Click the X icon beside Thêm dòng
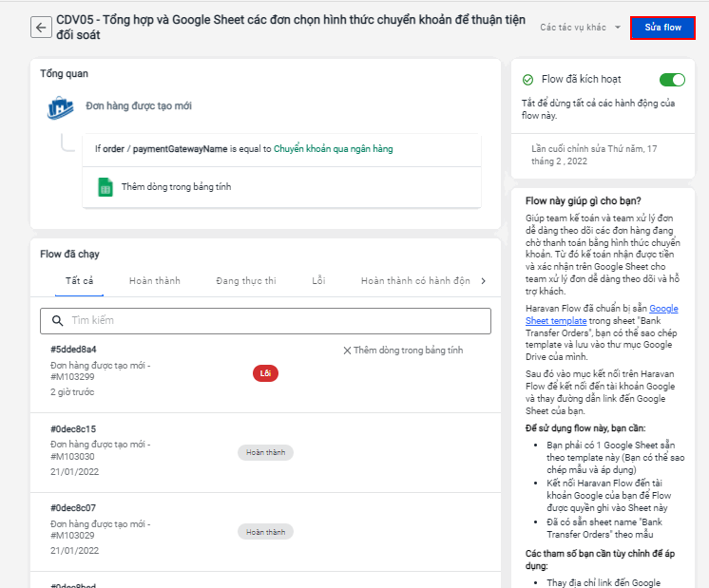Image resolution: width=709 pixels, height=588 pixels. pos(347,351)
